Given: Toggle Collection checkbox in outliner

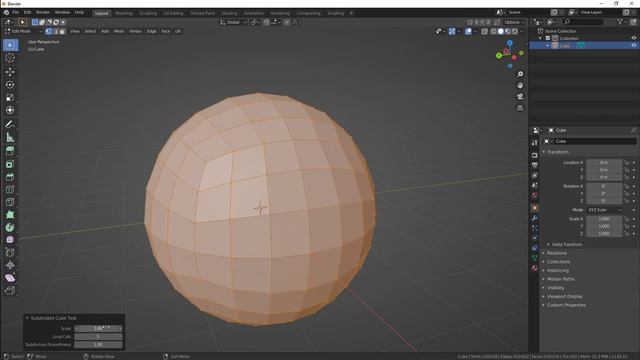Looking at the screenshot, I should pyautogui.click(x=548, y=38).
